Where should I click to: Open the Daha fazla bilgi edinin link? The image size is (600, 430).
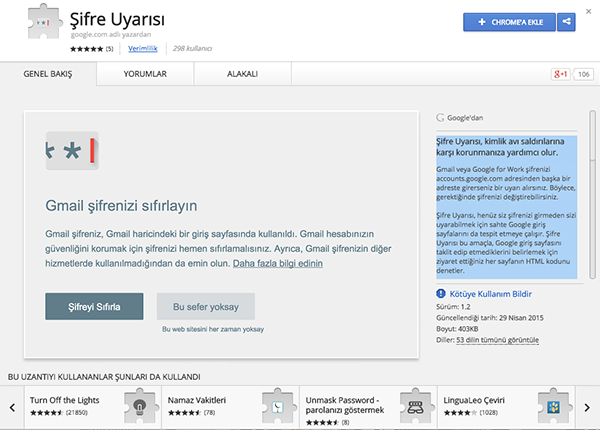278,264
